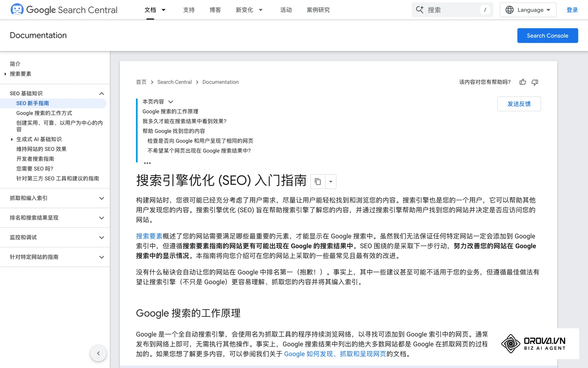Screen dimensions: 588x368
Task: Collapse sidebar with the left chevron button
Action: [x=98, y=353]
